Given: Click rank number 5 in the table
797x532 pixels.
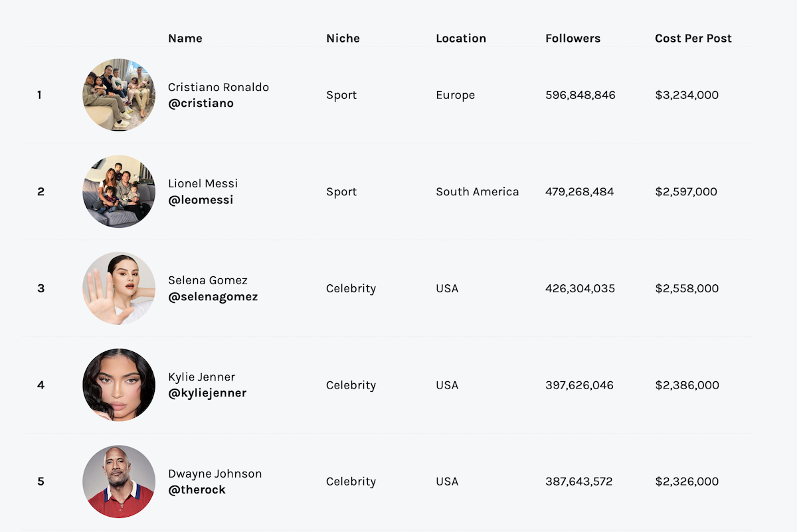Looking at the screenshot, I should (x=41, y=482).
